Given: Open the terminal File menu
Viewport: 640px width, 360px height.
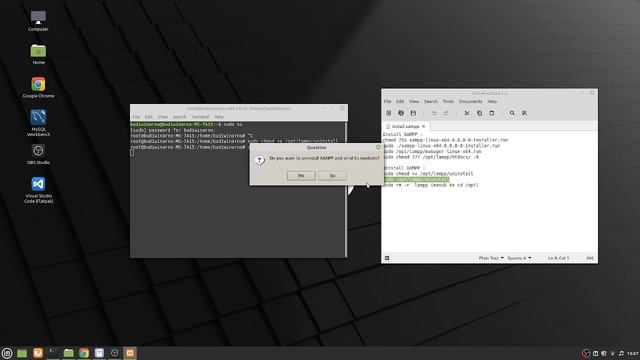Looking at the screenshot, I should click(x=136, y=117).
